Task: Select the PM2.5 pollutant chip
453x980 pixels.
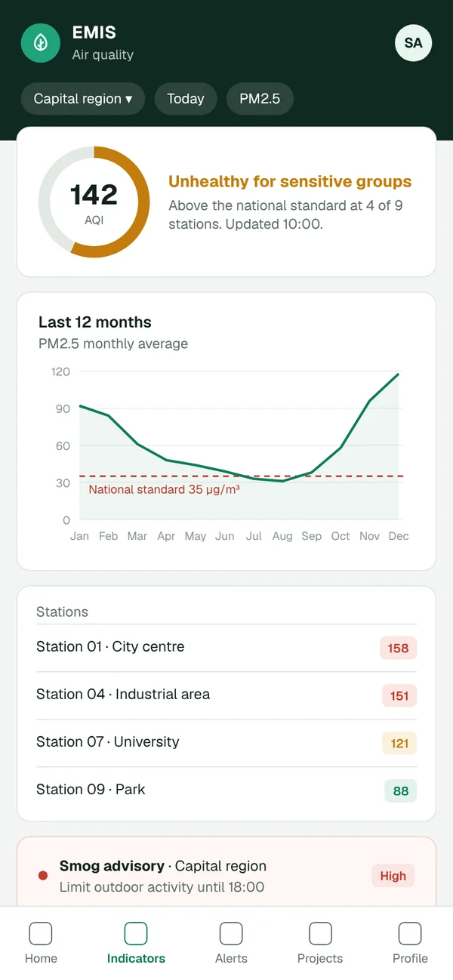Action: [260, 99]
